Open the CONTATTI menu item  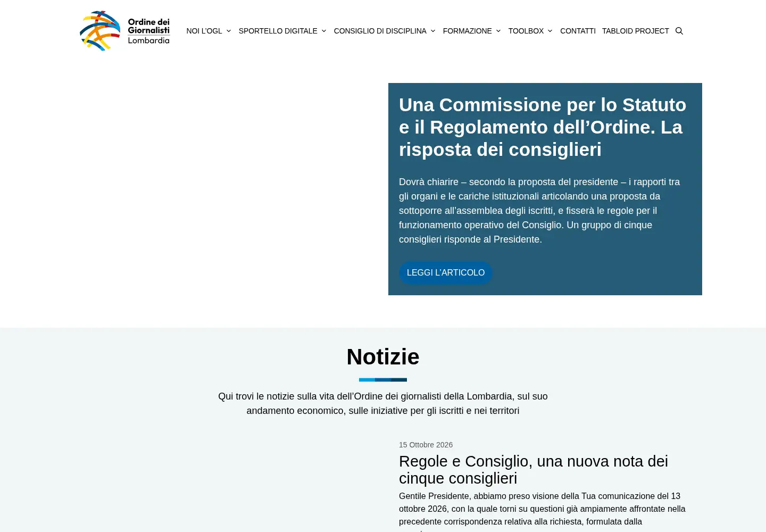[x=578, y=31]
